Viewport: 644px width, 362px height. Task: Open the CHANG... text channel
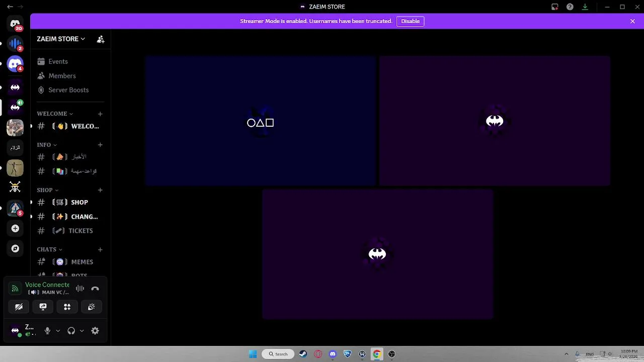69,217
